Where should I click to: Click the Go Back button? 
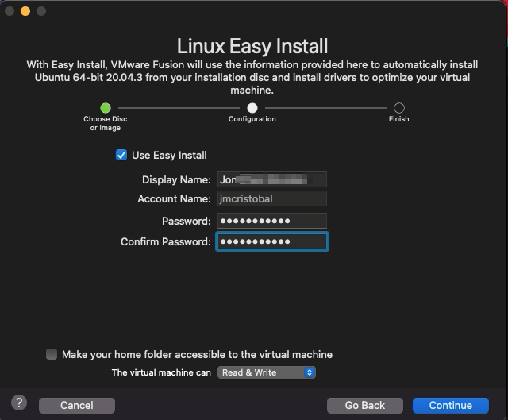tap(365, 406)
